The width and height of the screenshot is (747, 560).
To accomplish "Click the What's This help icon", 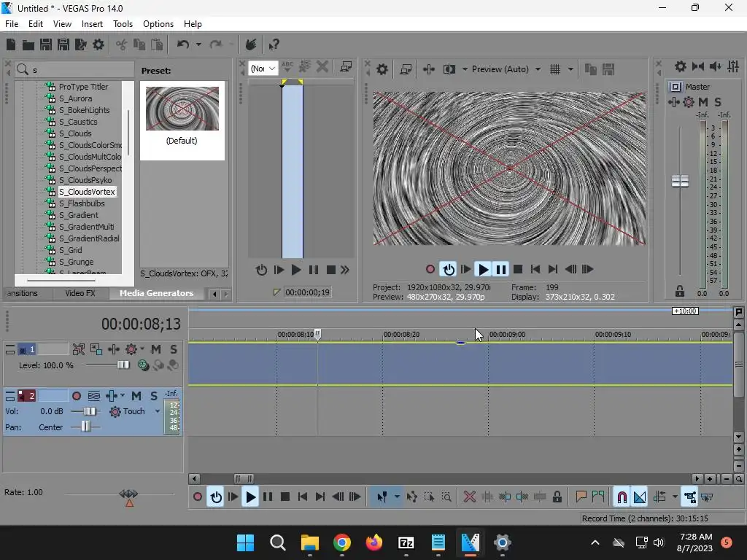I will [274, 44].
